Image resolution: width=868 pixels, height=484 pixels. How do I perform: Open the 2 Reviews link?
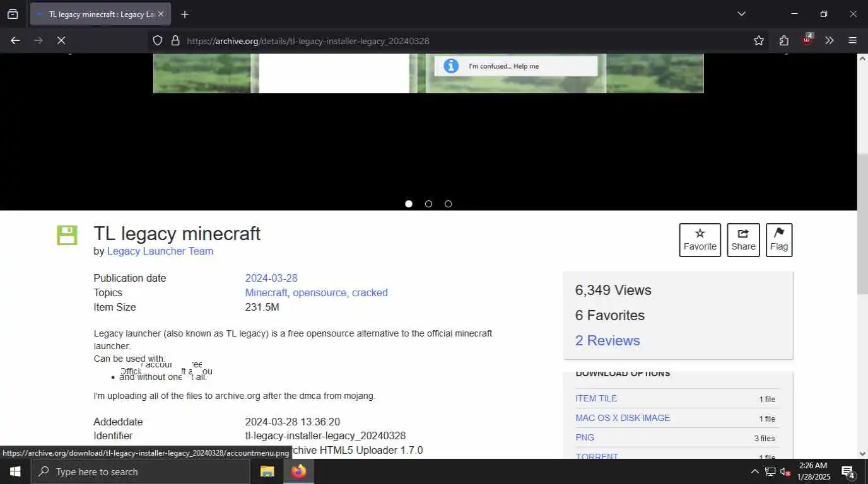(607, 340)
